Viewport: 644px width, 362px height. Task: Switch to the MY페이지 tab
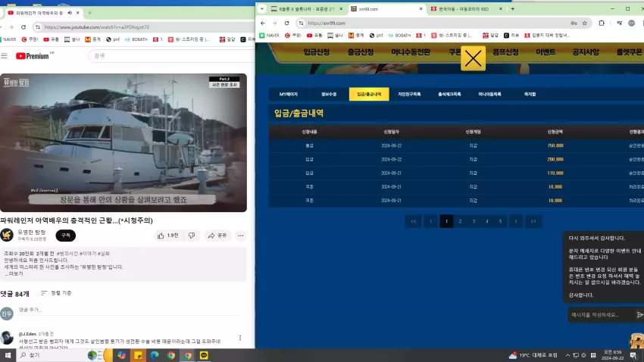click(289, 94)
